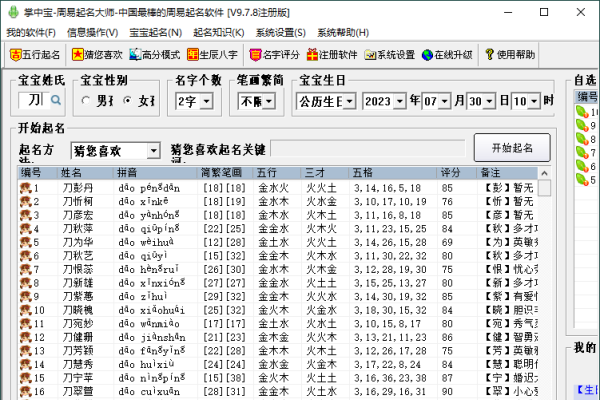Screen dimensions: 600x400
Task: Click the magnifier icon beside the surname field
Action: click(x=56, y=100)
